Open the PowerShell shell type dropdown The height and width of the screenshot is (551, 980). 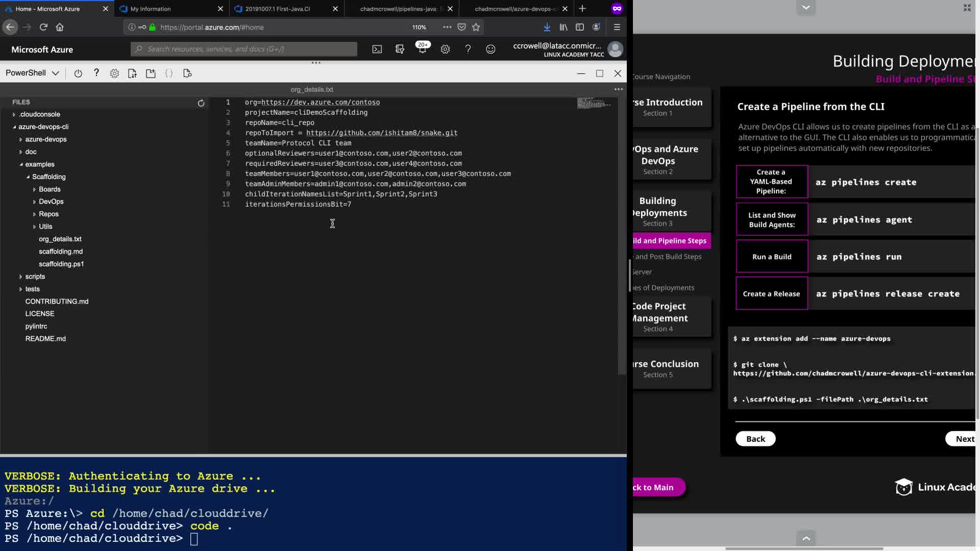32,73
